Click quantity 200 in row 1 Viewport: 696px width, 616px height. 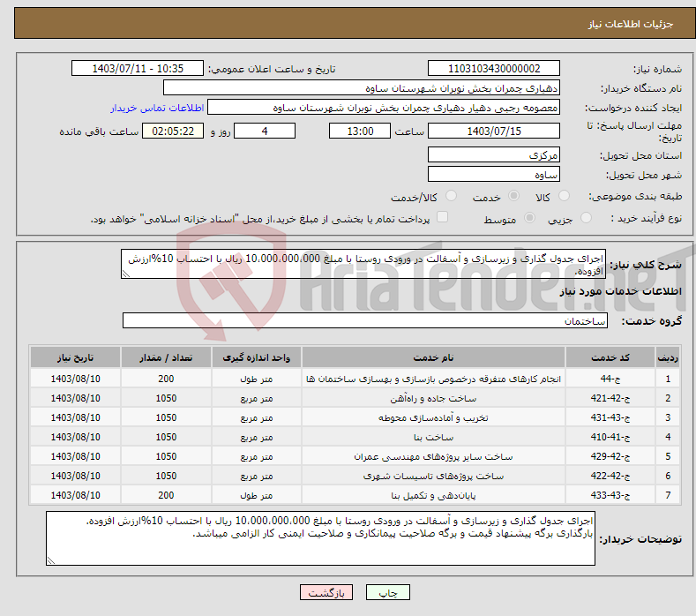166,379
